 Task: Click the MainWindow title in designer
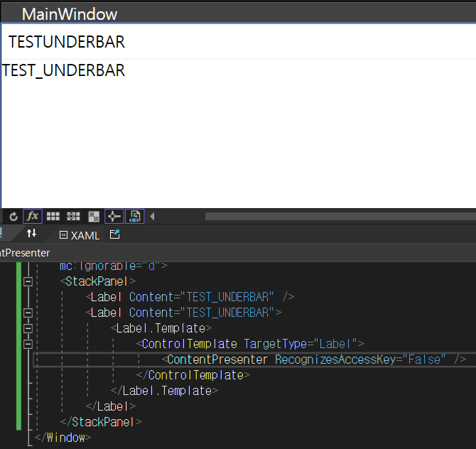click(x=70, y=14)
